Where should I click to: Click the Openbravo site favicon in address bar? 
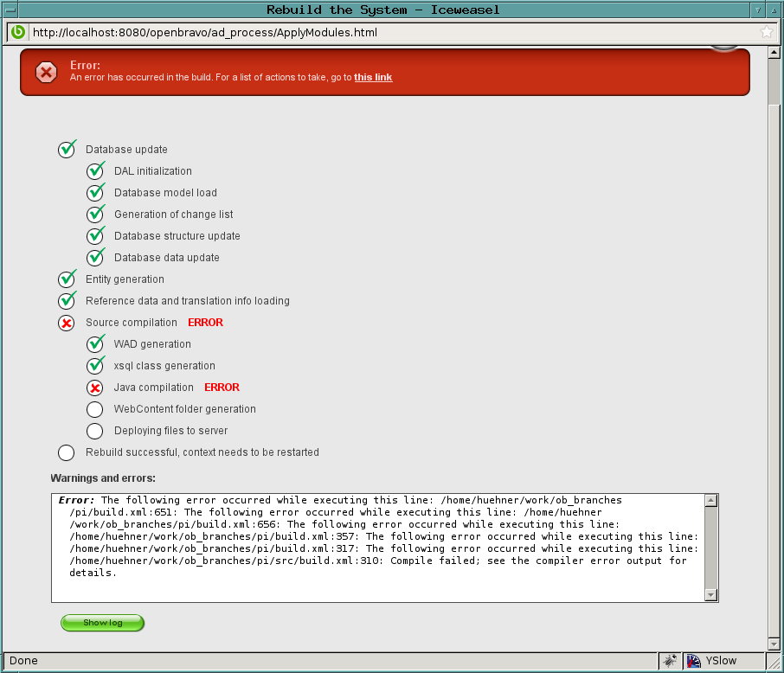tap(17, 33)
